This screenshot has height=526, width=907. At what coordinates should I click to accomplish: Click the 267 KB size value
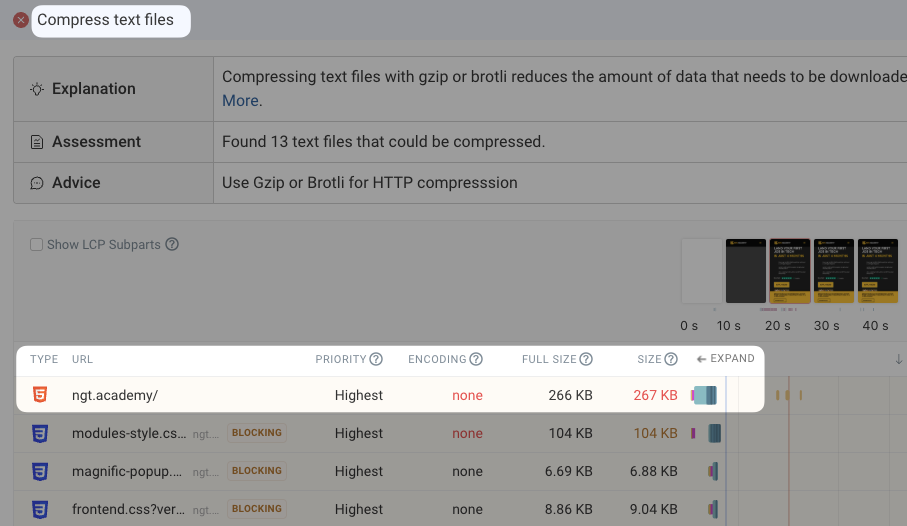[x=655, y=395]
